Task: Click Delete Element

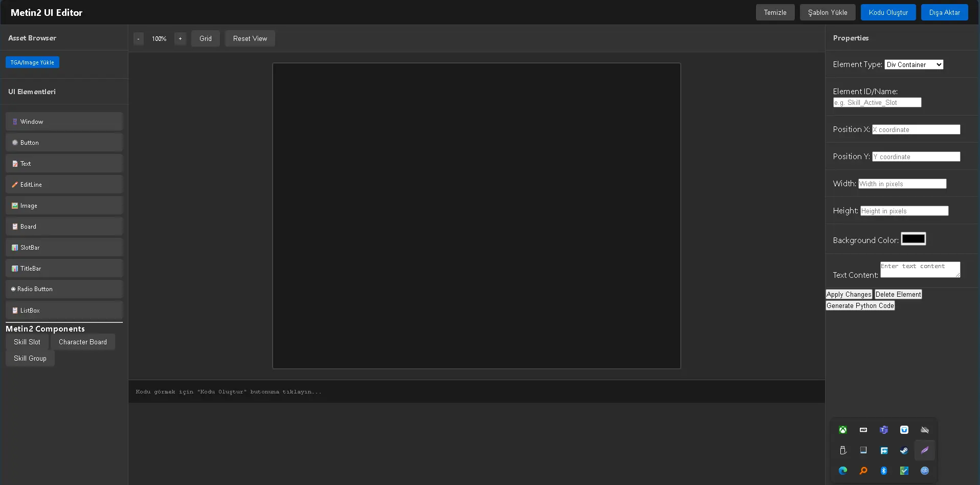Action: [x=898, y=294]
